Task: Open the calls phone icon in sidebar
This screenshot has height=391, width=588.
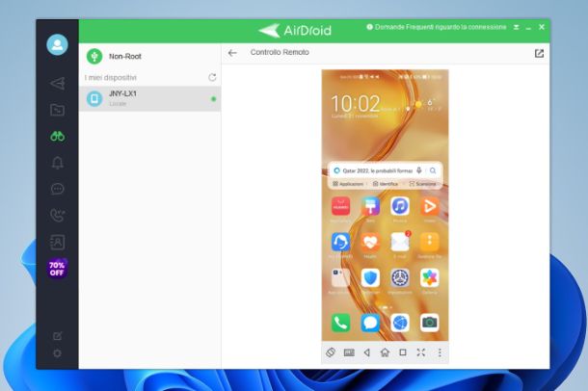Action: click(x=58, y=216)
